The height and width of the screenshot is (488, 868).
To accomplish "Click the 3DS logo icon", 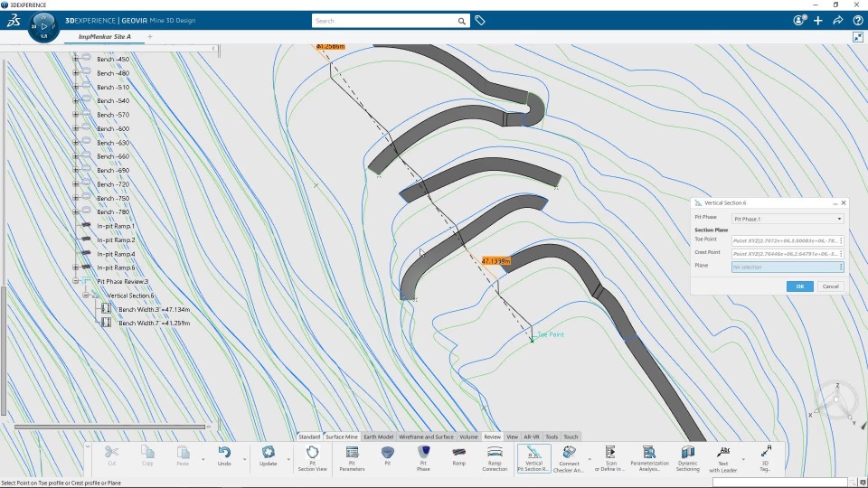I will click(14, 21).
